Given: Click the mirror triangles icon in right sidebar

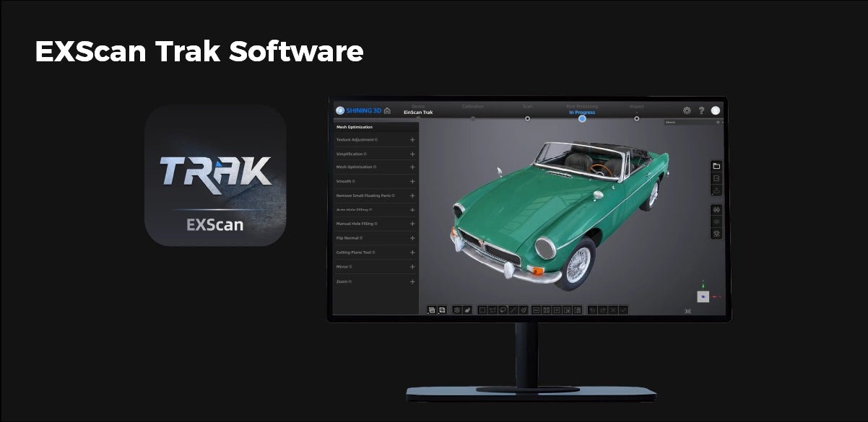Looking at the screenshot, I should [x=716, y=210].
